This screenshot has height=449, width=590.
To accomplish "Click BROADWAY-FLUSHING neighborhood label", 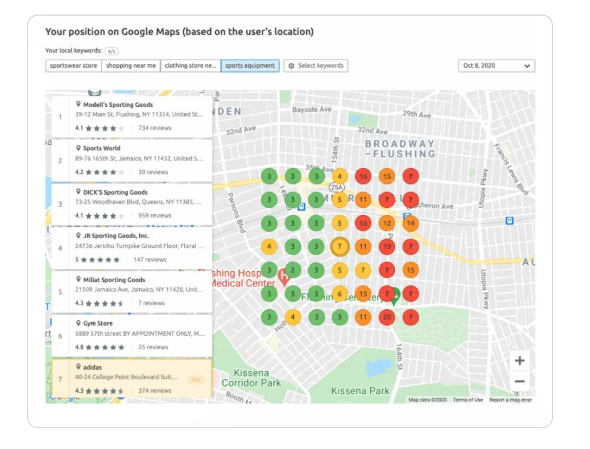I will click(400, 149).
